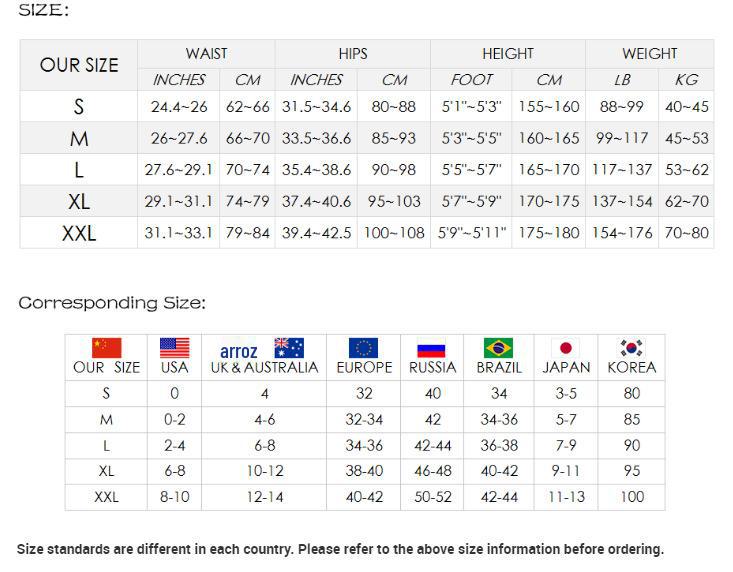This screenshot has height=572, width=733.
Task: Click the 'UK & AUSTRALIA' column label
Action: pyautogui.click(x=264, y=368)
